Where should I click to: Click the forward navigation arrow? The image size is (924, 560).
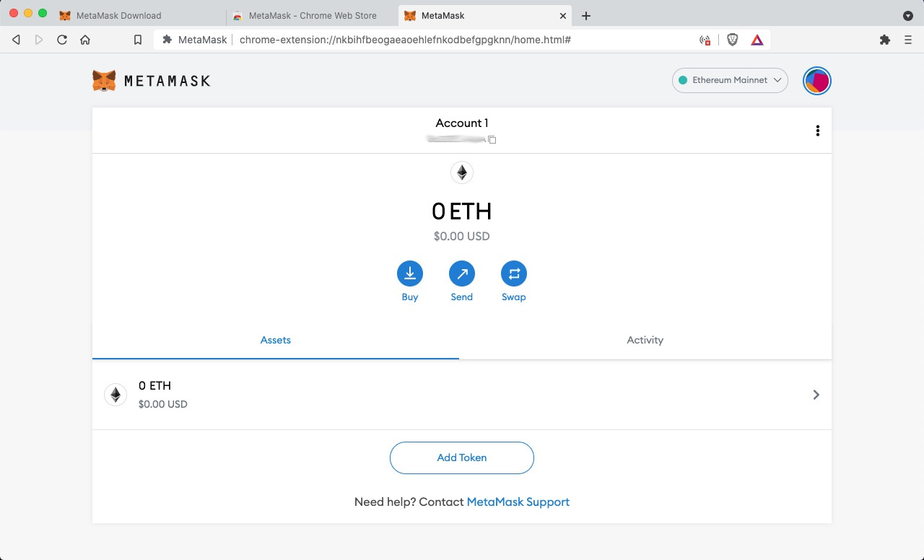coord(39,40)
